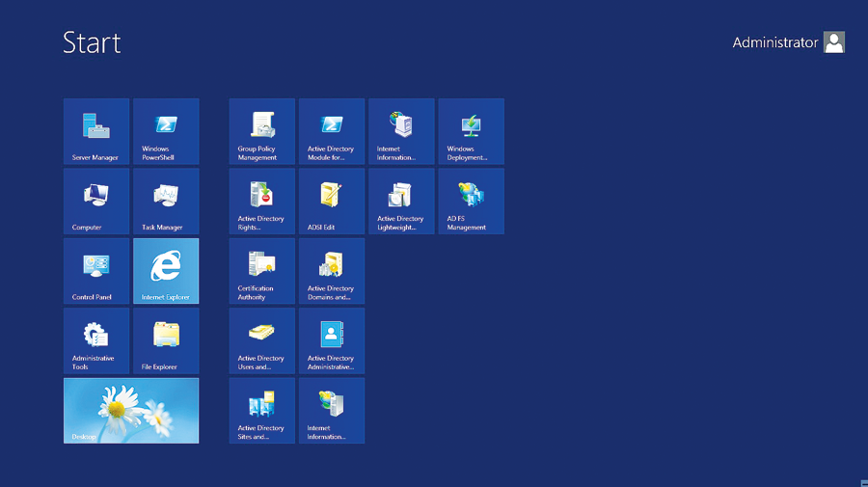Open Internet Information tile beside Active Directory Sites
The width and height of the screenshot is (868, 487).
click(332, 411)
